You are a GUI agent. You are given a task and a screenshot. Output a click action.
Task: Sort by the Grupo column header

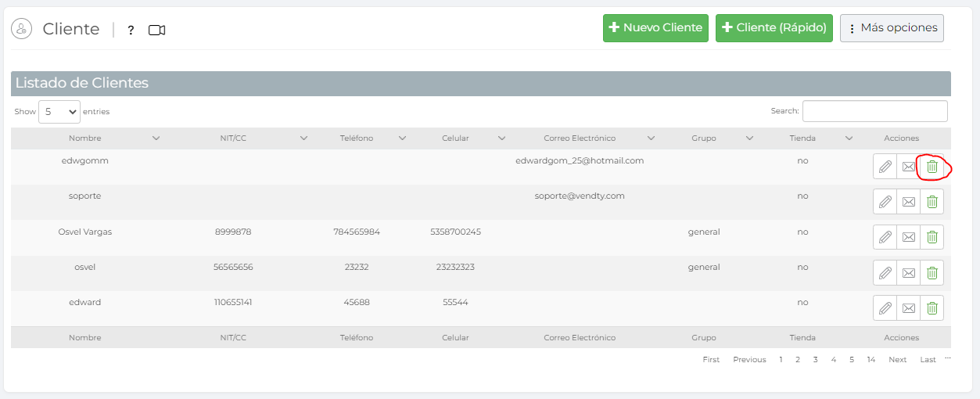coord(704,138)
